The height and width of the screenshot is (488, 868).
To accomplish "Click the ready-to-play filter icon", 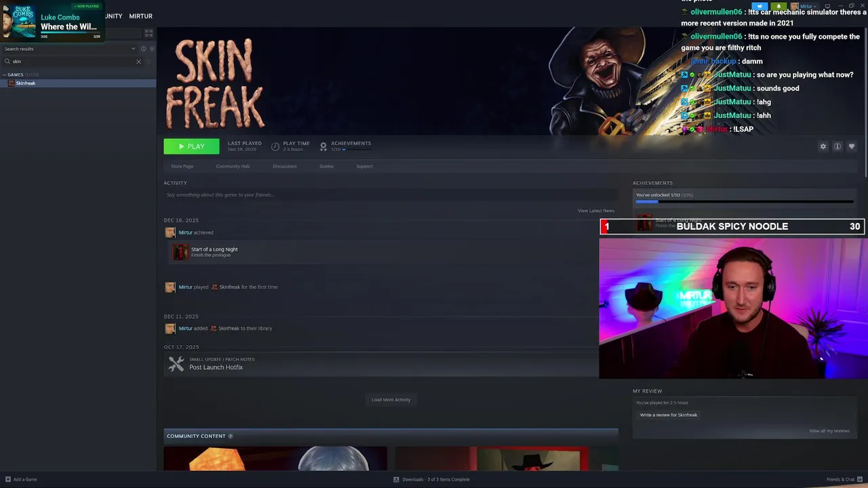I will 151,49.
